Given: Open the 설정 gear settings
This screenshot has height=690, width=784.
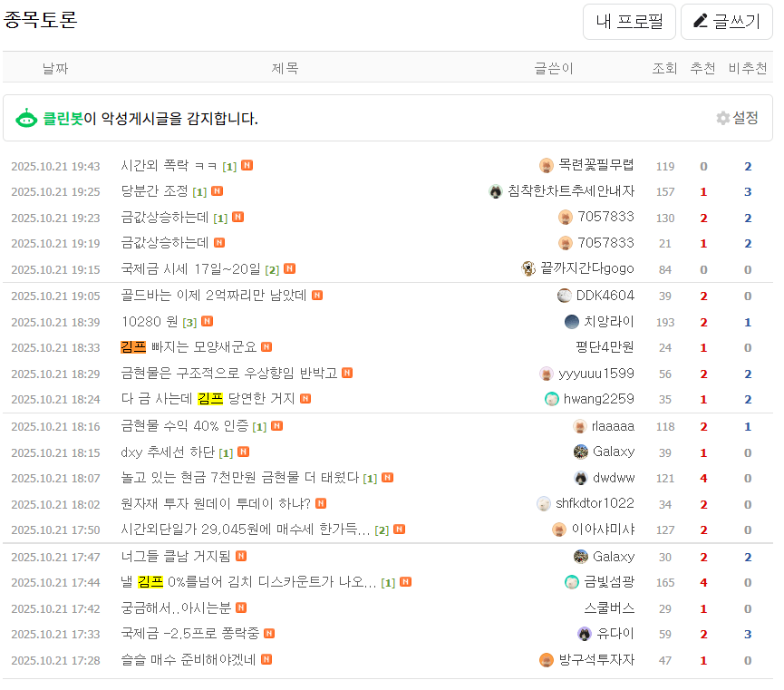Looking at the screenshot, I should (x=737, y=118).
